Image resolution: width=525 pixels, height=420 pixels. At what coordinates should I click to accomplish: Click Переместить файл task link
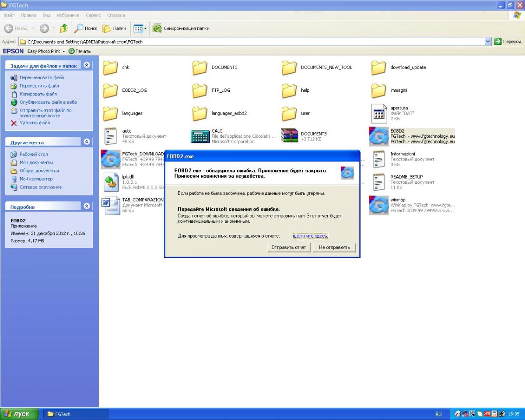[x=39, y=86]
